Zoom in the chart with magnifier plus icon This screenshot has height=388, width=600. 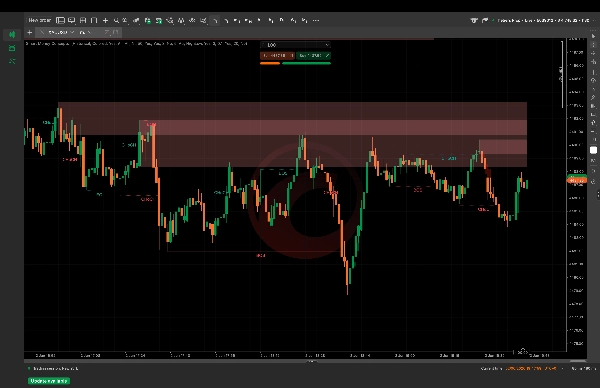pyautogui.click(x=116, y=21)
